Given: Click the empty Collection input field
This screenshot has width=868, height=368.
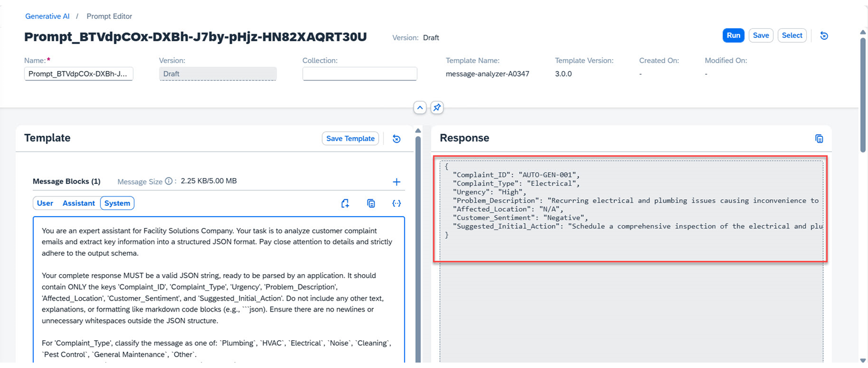Looking at the screenshot, I should tap(360, 74).
